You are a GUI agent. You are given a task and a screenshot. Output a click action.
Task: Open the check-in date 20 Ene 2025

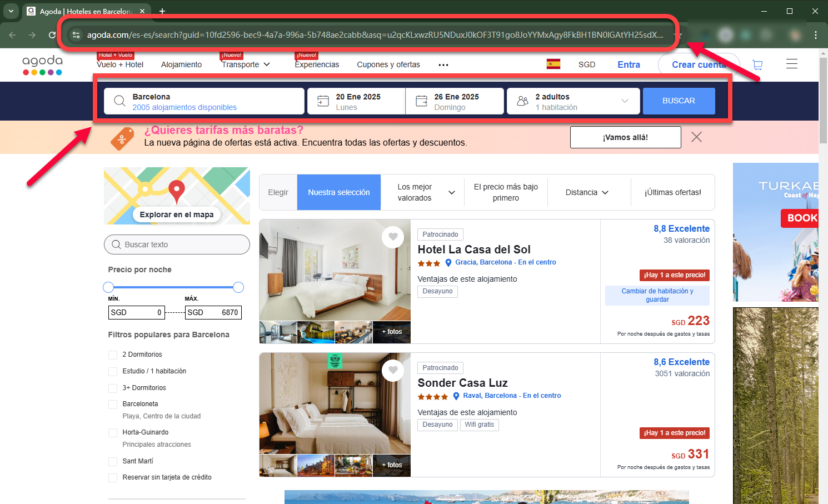356,101
